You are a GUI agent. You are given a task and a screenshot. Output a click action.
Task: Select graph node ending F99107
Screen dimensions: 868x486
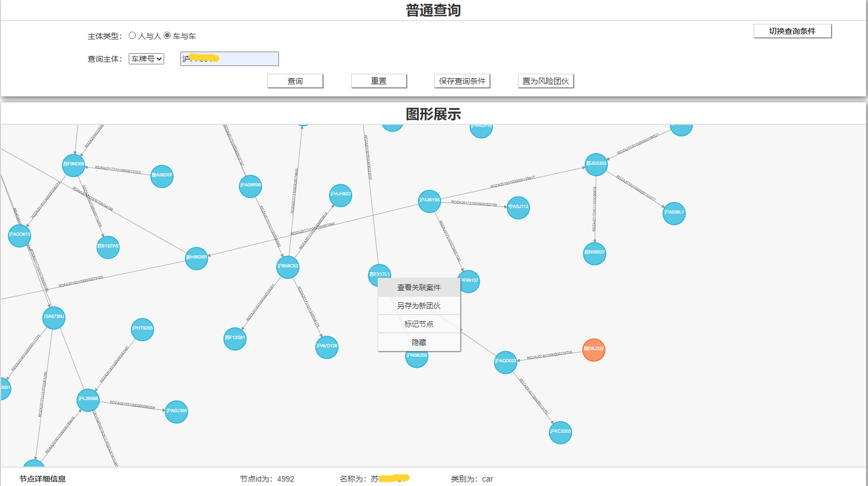pyautogui.click(x=469, y=281)
